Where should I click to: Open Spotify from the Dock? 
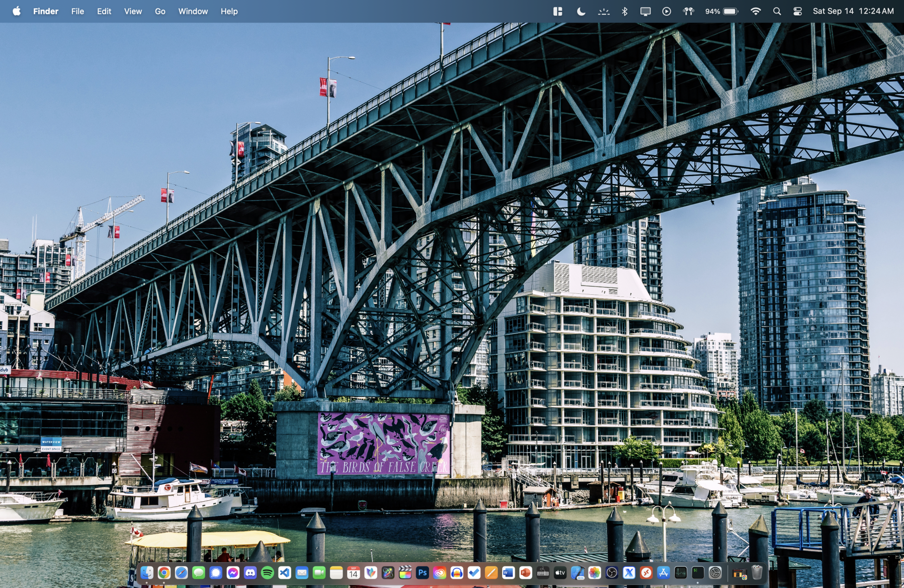(267, 573)
